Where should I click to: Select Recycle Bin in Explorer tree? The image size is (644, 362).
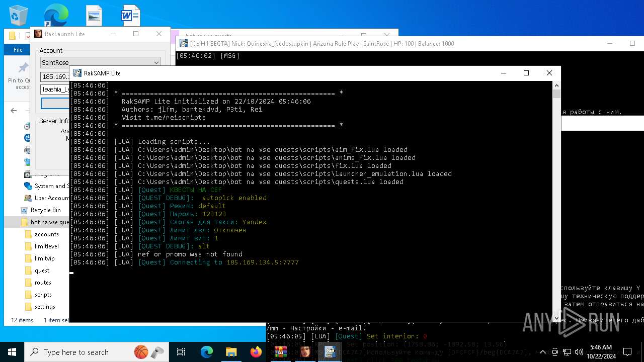pos(41,210)
